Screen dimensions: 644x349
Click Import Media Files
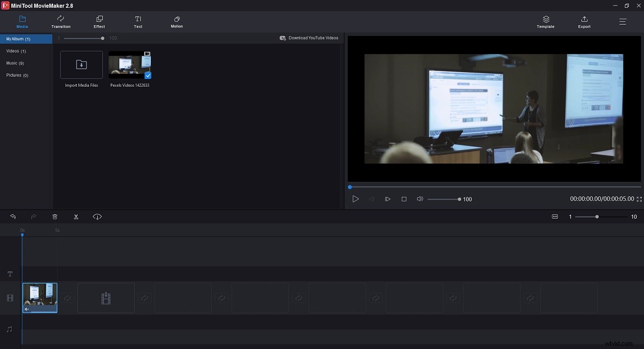pos(80,64)
